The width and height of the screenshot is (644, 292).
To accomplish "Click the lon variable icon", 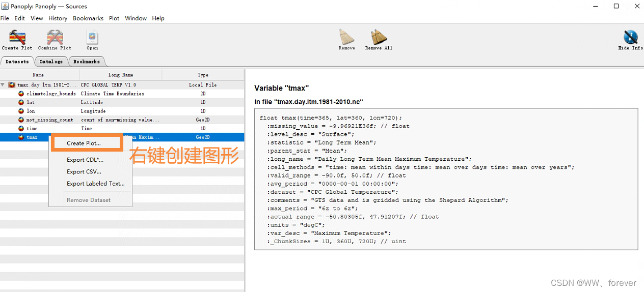I will 21,111.
